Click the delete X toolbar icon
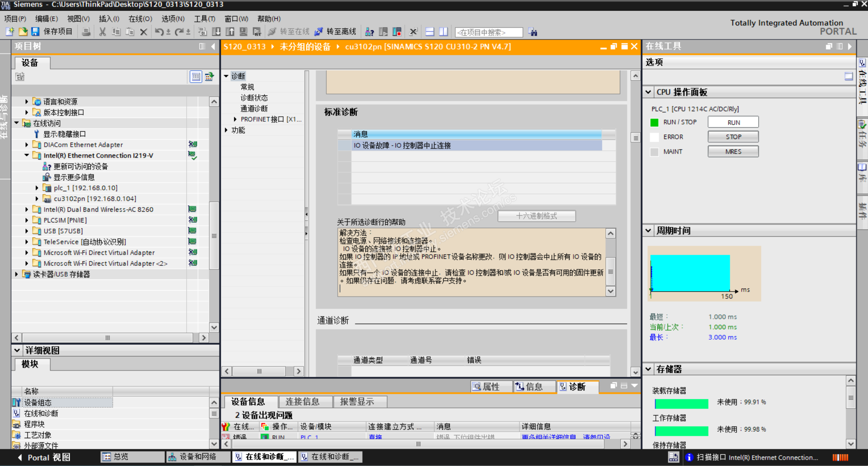 144,32
